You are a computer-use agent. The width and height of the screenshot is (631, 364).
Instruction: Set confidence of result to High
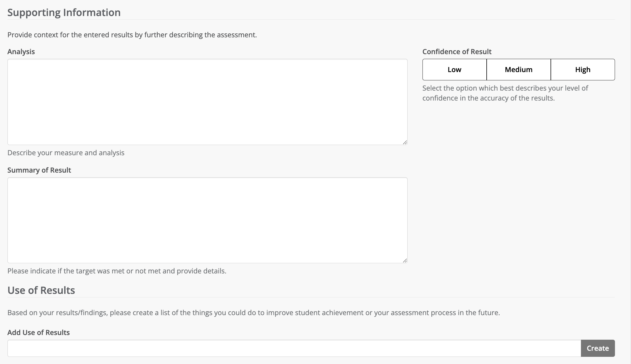click(583, 70)
